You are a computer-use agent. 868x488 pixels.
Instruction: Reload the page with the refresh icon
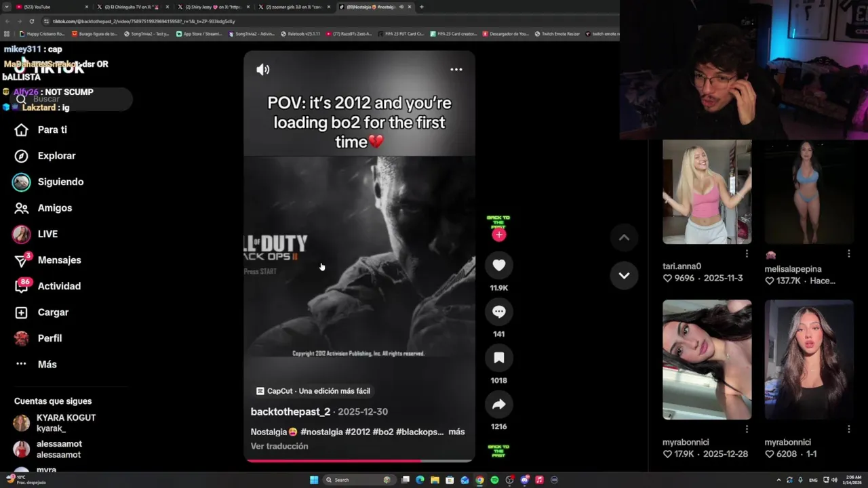32,21
